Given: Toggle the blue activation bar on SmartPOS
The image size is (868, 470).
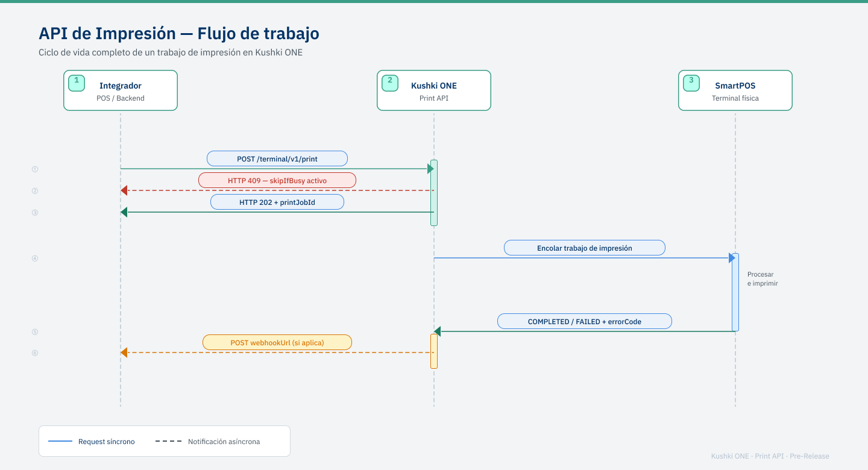Looking at the screenshot, I should pos(735,292).
